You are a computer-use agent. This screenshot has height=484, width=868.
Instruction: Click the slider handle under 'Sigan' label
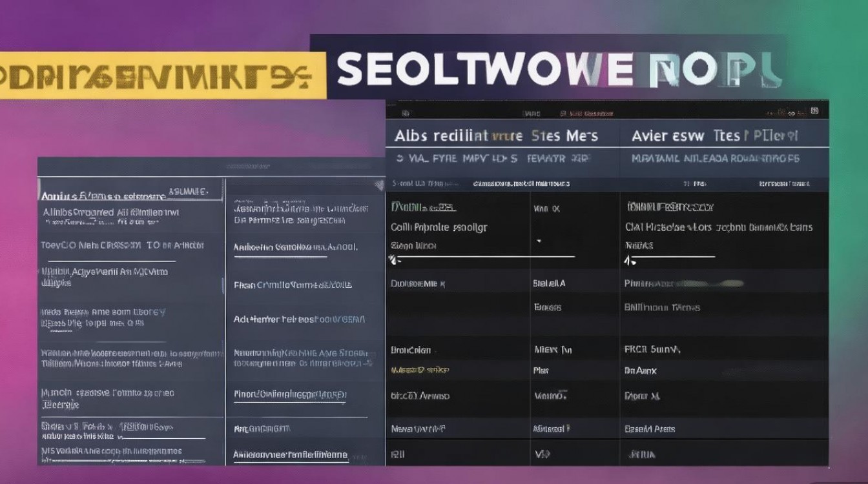pyautogui.click(x=391, y=259)
